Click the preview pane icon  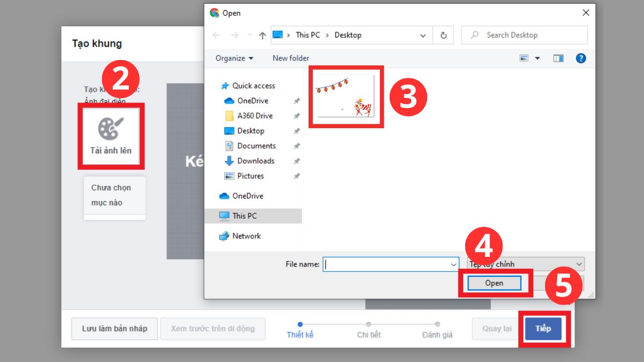tap(558, 58)
